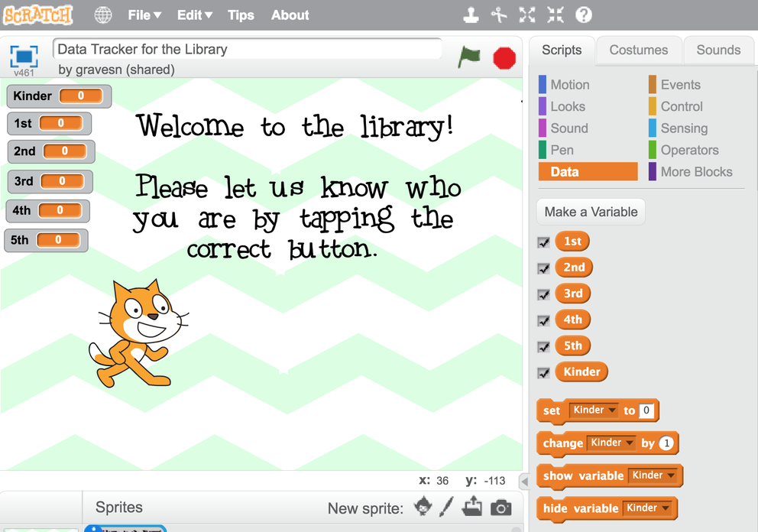Click the 4th stage variable monitor
The width and height of the screenshot is (758, 532).
(48, 211)
